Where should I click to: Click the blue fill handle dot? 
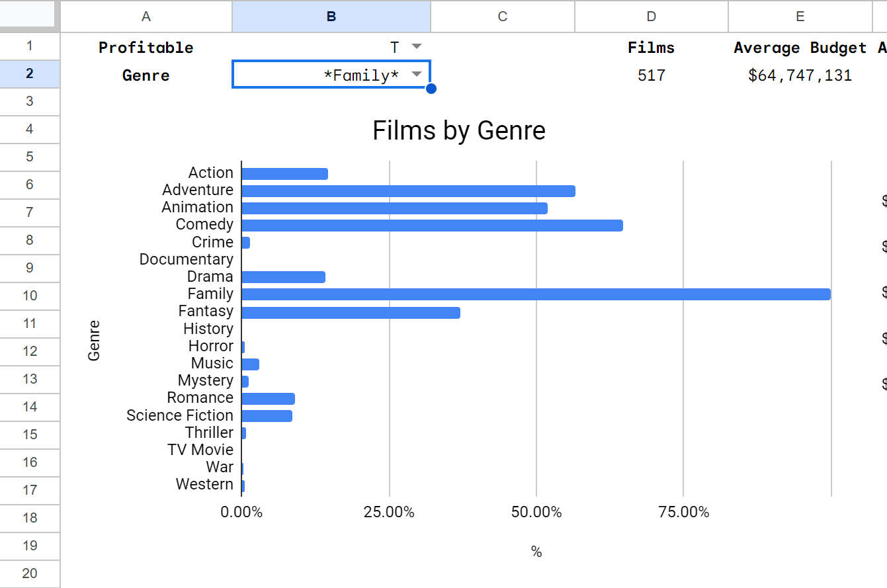pyautogui.click(x=431, y=89)
